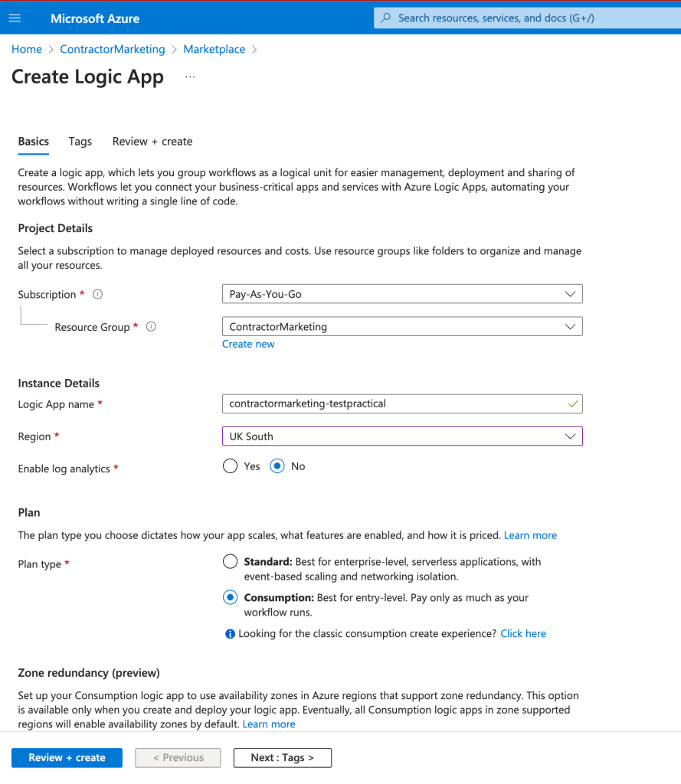Click the Subscription info icon
681x784 pixels.
(x=97, y=294)
